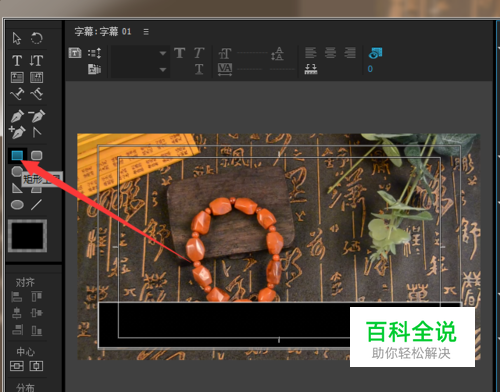This screenshot has height=392, width=500.
Task: Create new title based on current
Action: coord(75,53)
